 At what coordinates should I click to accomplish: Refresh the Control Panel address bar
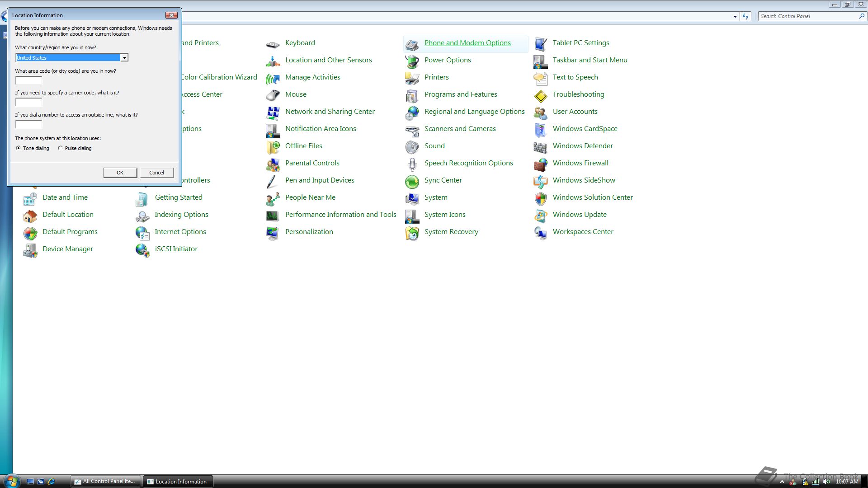coord(745,16)
